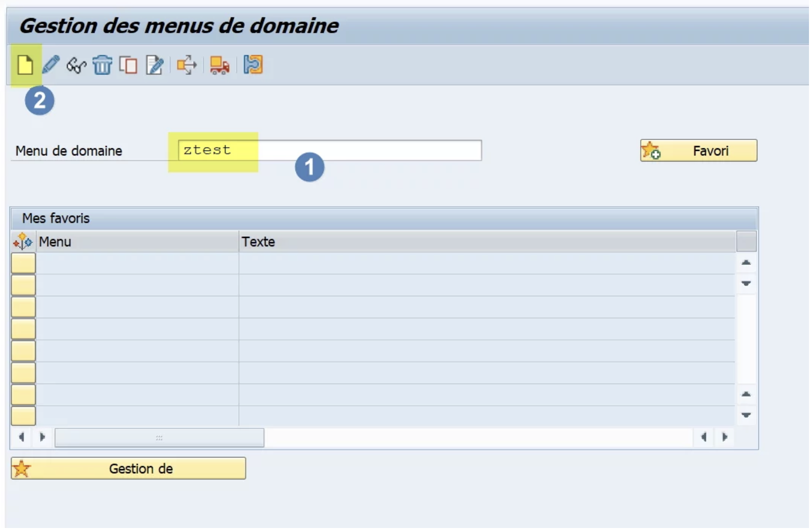This screenshot has height=530, width=812.
Task: Open display mode via the glasses icon
Action: (x=76, y=65)
